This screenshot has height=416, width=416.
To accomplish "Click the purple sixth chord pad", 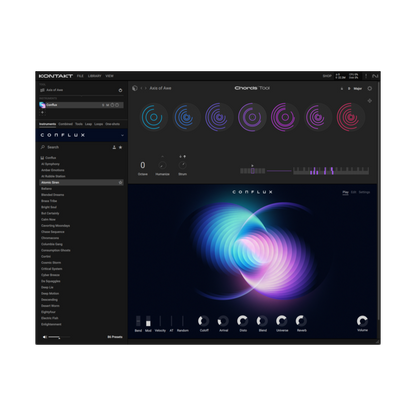I will [x=317, y=117].
